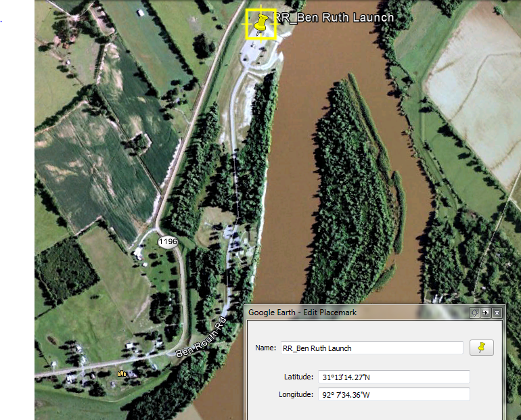
Task: Click the 1196 highway shield marker
Action: click(x=168, y=241)
